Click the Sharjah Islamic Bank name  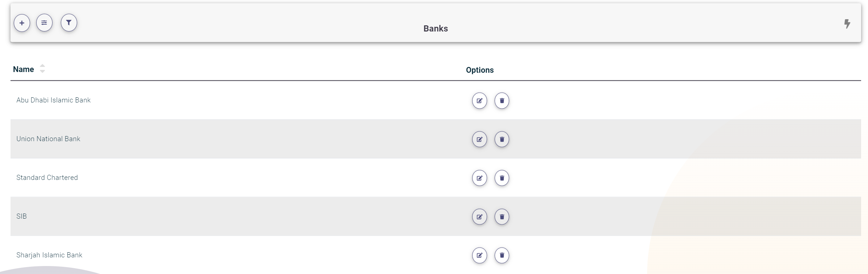[49, 255]
